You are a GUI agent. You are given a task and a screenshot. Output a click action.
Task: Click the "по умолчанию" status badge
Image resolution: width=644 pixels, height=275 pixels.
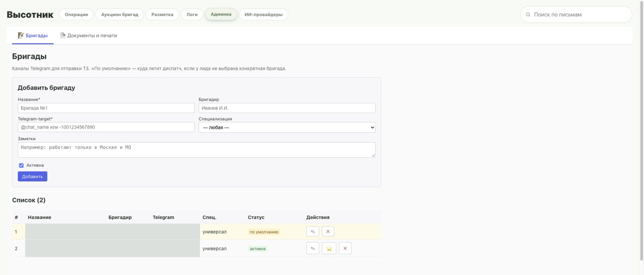coord(264,232)
